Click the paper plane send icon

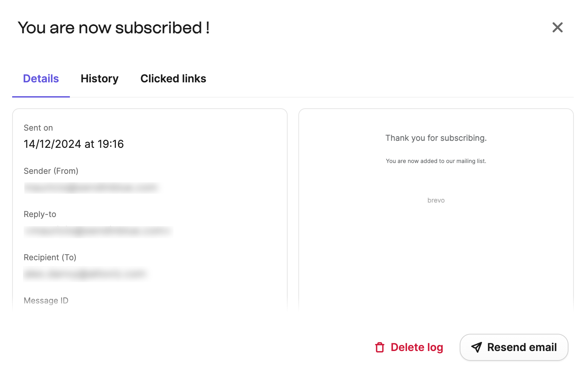[x=476, y=347]
